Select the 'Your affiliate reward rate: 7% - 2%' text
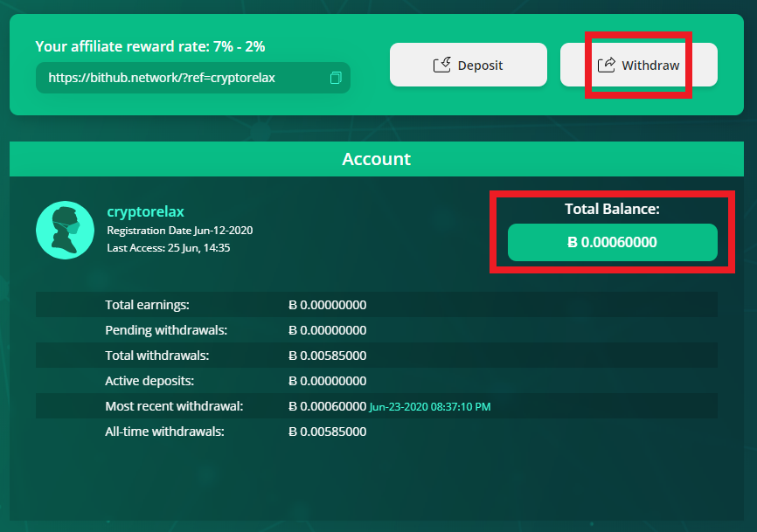This screenshot has height=532, width=757. [x=150, y=46]
